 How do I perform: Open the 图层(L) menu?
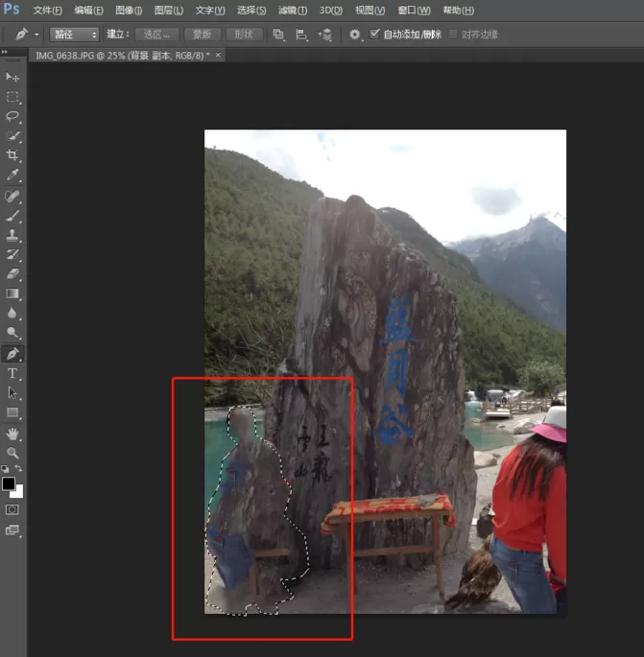[x=169, y=10]
